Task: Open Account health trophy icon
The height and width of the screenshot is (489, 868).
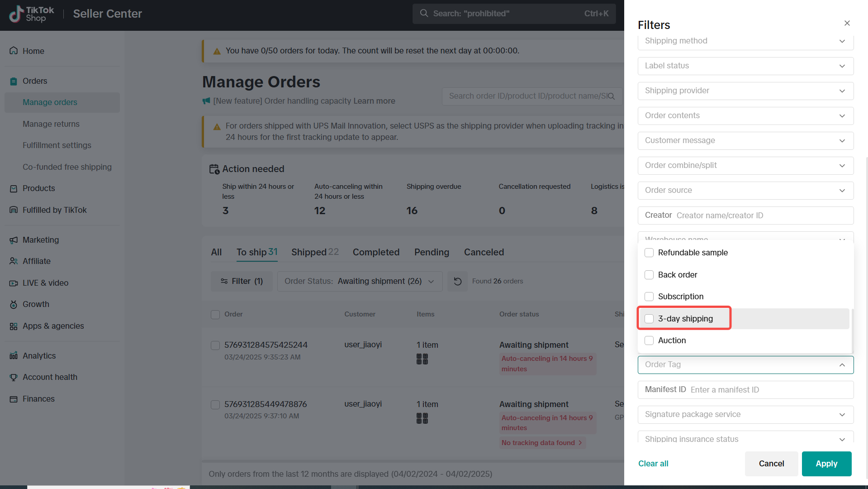Action: click(x=14, y=377)
